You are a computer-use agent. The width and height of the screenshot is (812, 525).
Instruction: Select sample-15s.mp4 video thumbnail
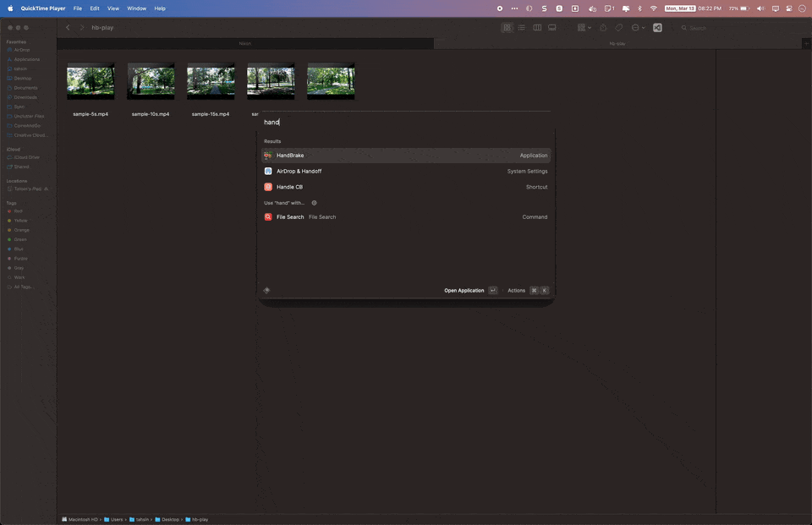(x=211, y=81)
